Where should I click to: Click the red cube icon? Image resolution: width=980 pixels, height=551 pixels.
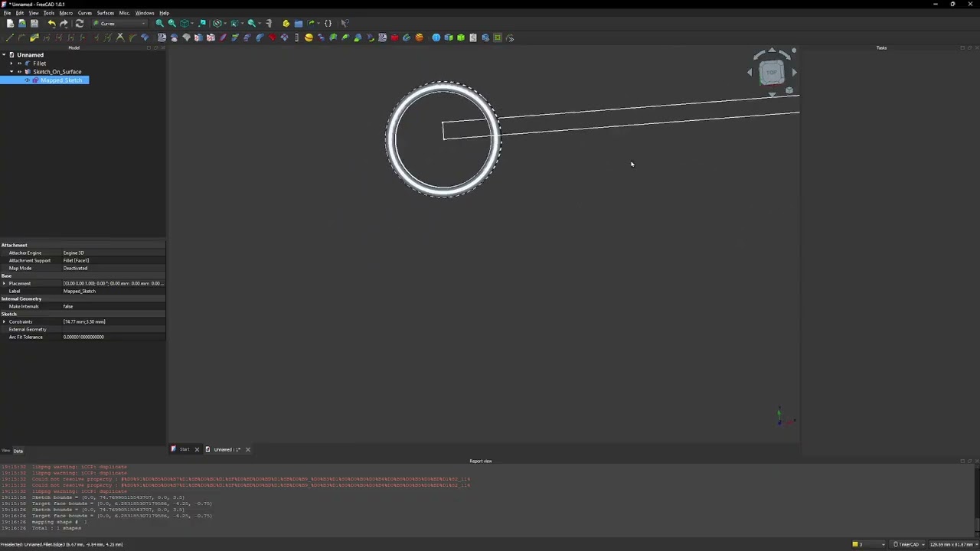[394, 37]
